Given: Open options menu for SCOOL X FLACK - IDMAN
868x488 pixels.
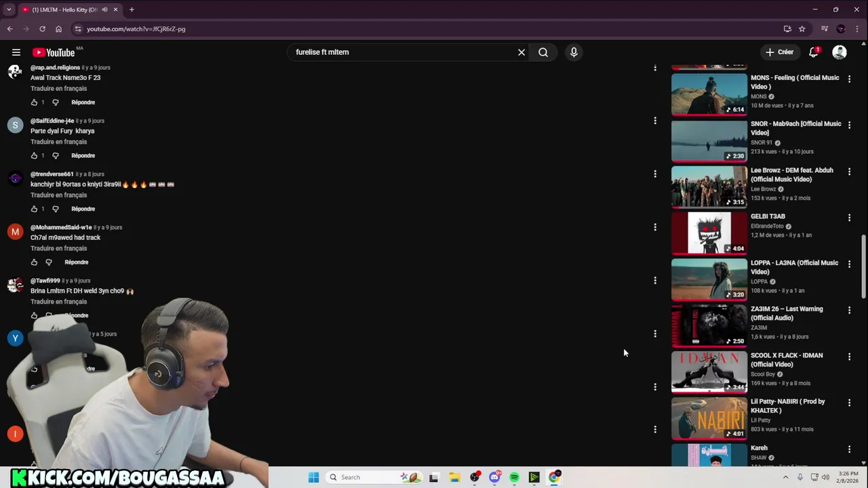Looking at the screenshot, I should [849, 357].
